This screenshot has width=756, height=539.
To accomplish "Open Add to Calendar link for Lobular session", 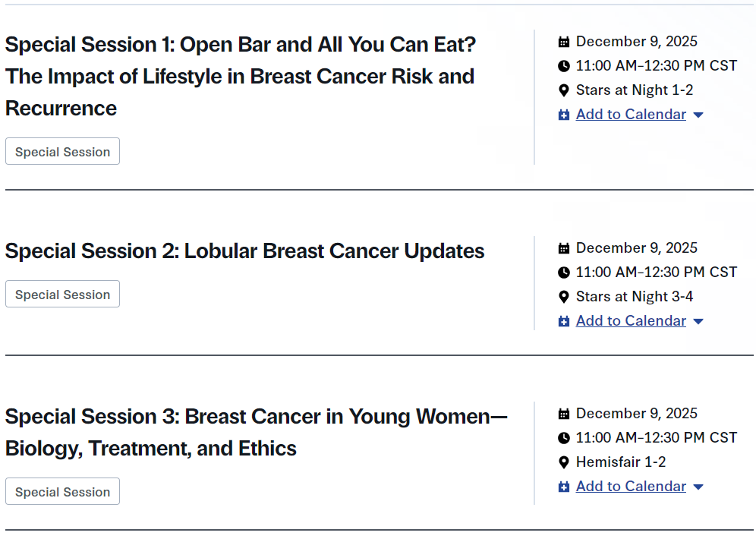I will click(631, 321).
